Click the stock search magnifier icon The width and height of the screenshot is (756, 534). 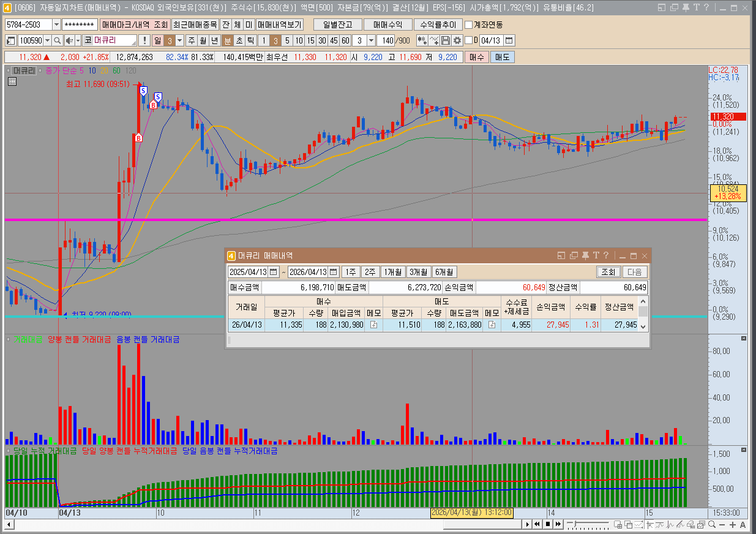click(x=56, y=40)
